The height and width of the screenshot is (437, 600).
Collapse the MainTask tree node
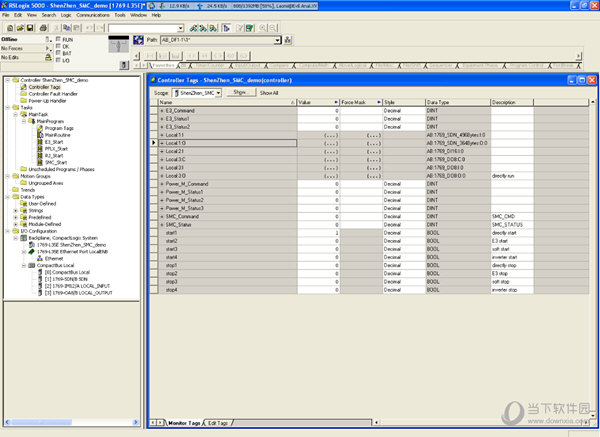click(x=16, y=114)
